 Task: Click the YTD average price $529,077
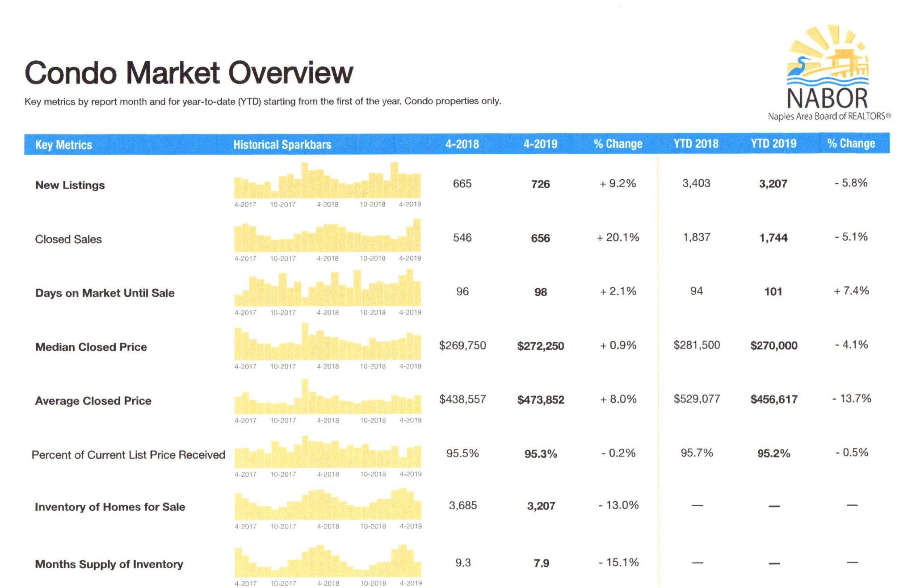(x=697, y=399)
